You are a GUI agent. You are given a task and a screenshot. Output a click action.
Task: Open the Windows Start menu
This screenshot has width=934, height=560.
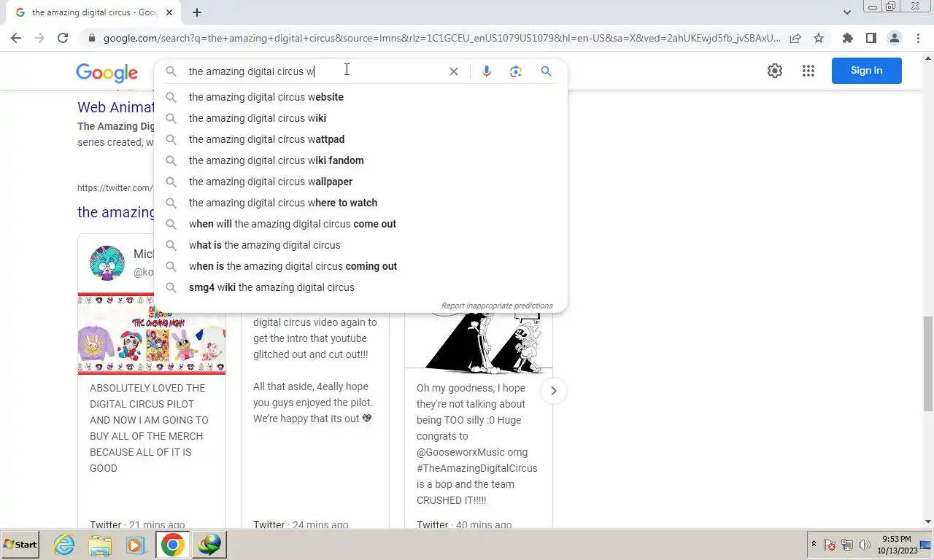(20, 544)
